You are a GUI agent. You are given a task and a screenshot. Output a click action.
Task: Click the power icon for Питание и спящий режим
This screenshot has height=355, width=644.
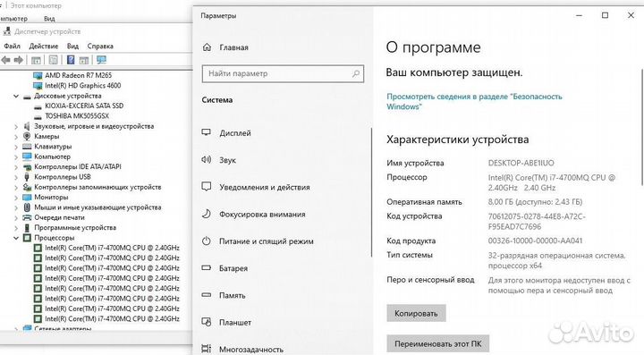point(207,241)
